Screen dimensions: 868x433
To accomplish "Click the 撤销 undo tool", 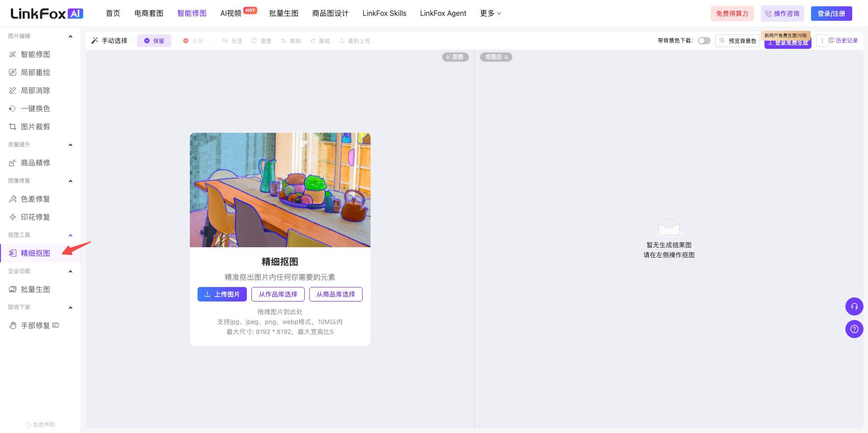I will point(291,41).
